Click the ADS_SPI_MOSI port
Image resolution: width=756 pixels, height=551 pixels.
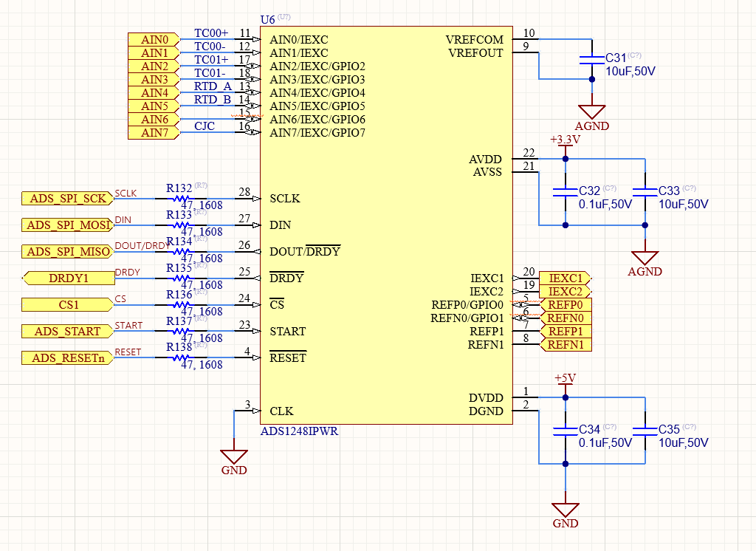tap(68, 225)
